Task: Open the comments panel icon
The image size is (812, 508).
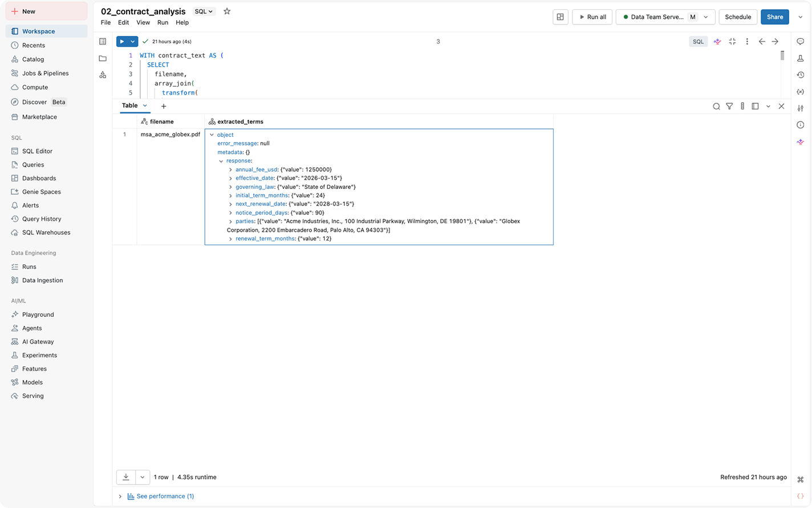Action: pyautogui.click(x=801, y=42)
